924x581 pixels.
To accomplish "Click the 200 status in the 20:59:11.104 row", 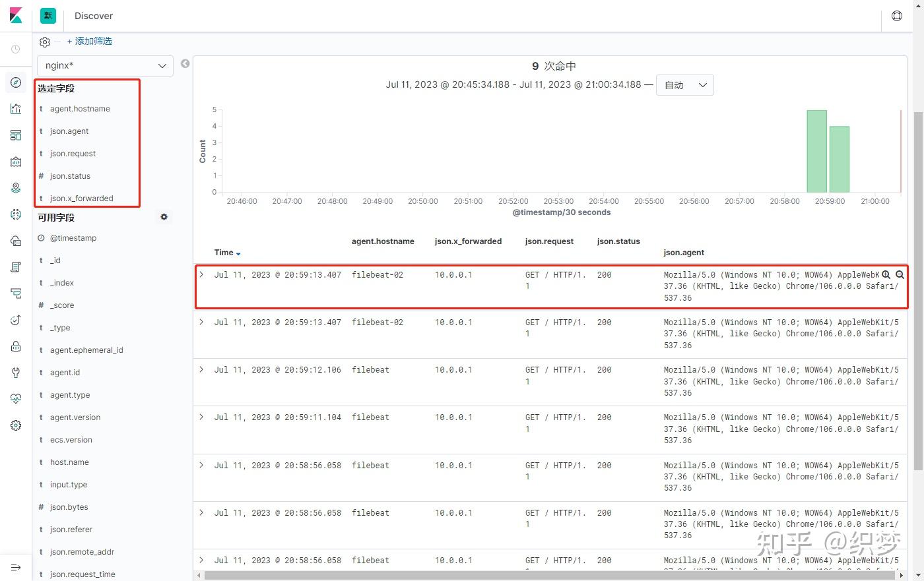I will 604,417.
